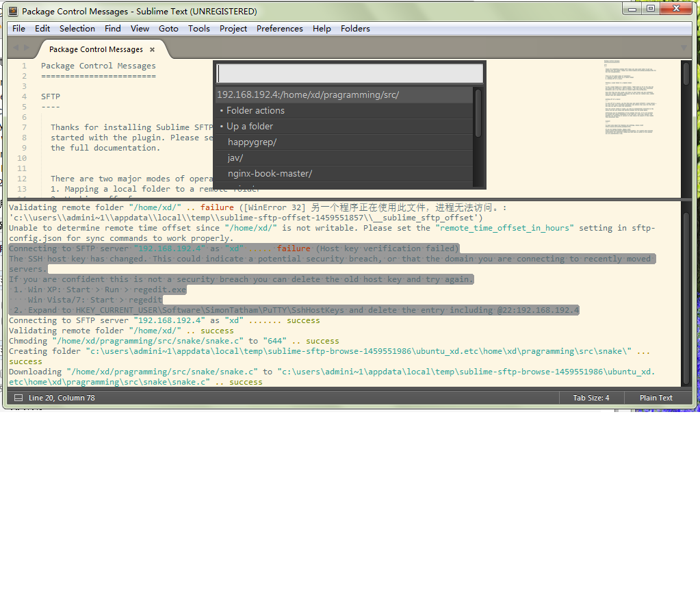Viewport: 700px width, 590px height.
Task: Select the 192.168.192.4:/home/xd/pragramming/src/ entry
Action: coord(343,94)
